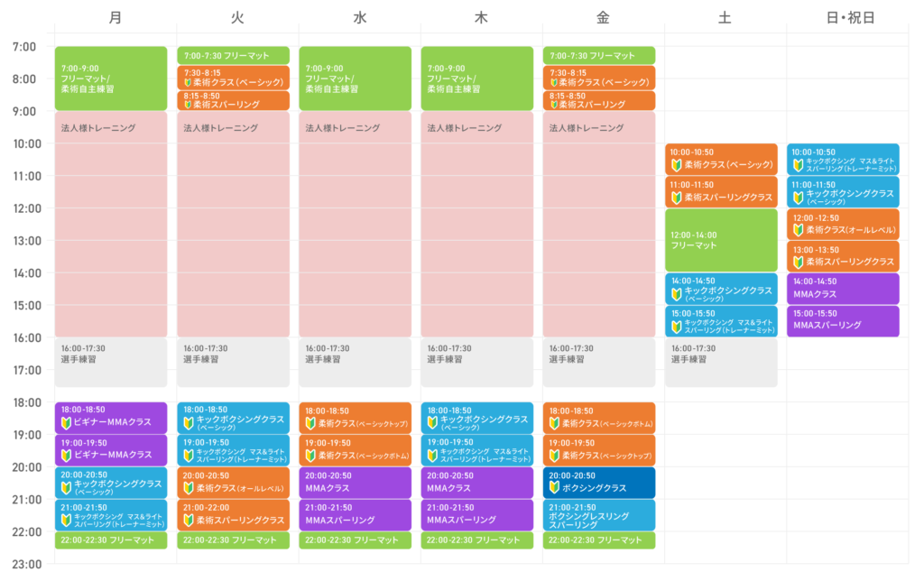Click Saturday's green 12:00-14:00 フリーマット block
The height and width of the screenshot is (581, 924).
click(721, 240)
